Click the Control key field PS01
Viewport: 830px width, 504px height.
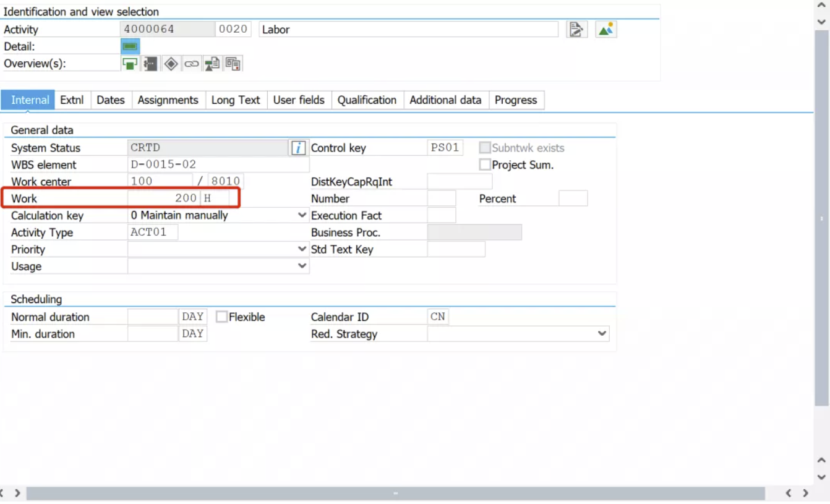click(x=445, y=148)
